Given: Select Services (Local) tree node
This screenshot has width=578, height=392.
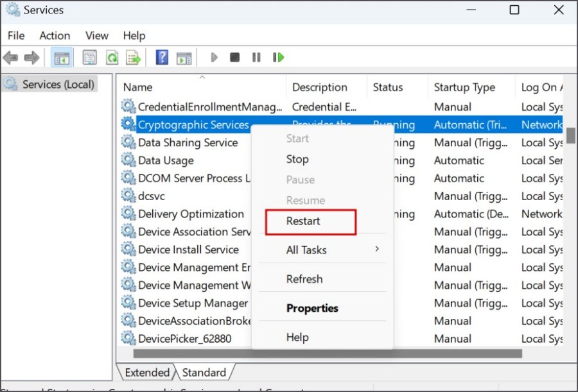Looking at the screenshot, I should point(50,85).
